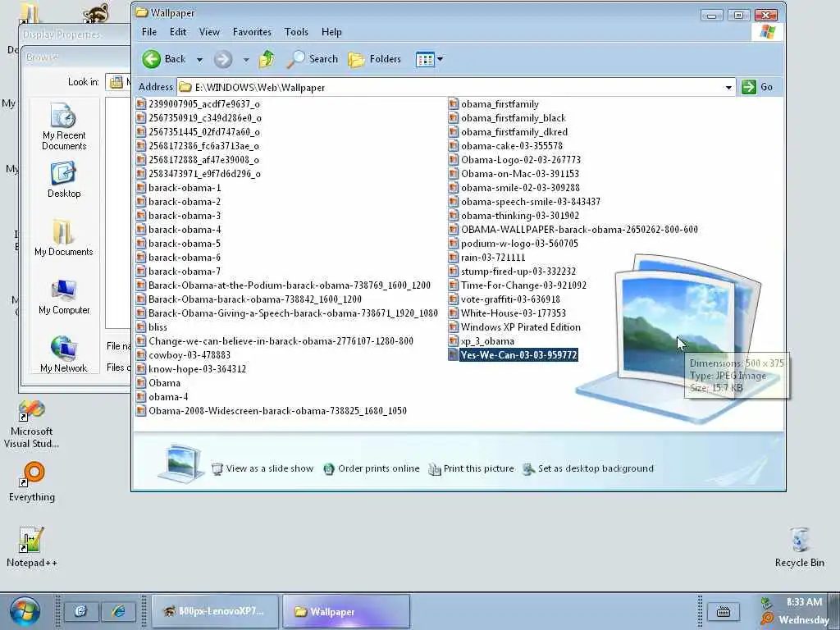
Task: Click Order prints online
Action: [x=372, y=468]
